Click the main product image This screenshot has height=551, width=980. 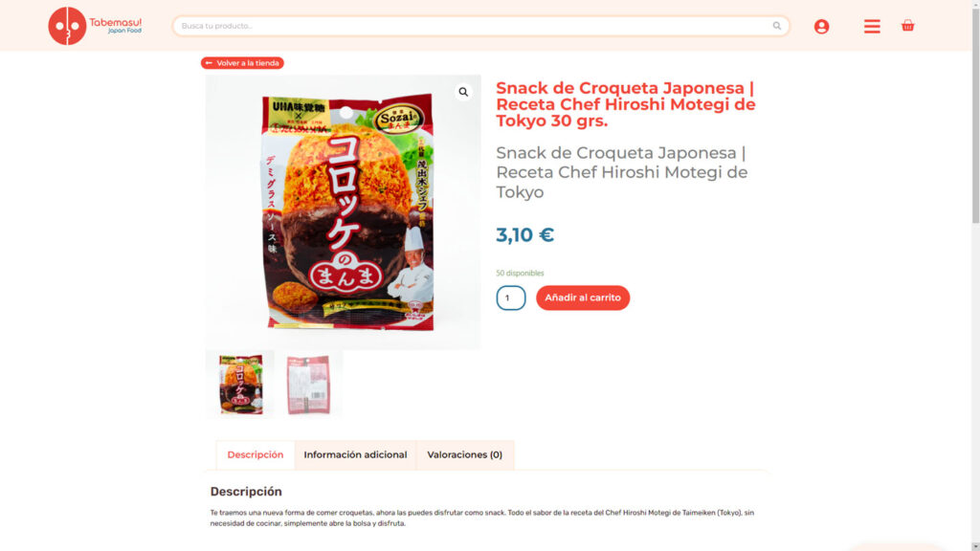(344, 212)
